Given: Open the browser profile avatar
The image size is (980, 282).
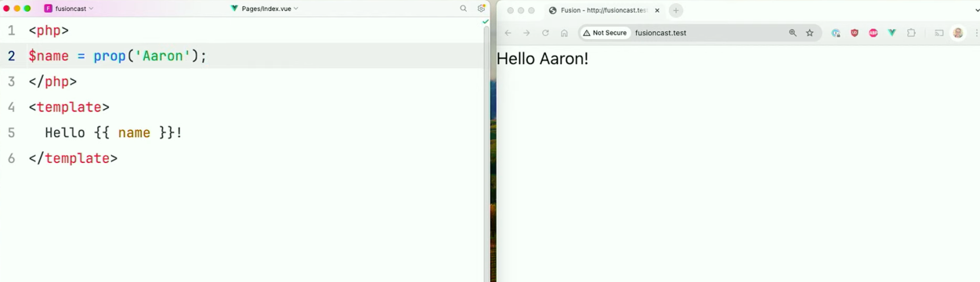Looking at the screenshot, I should pyautogui.click(x=958, y=33).
